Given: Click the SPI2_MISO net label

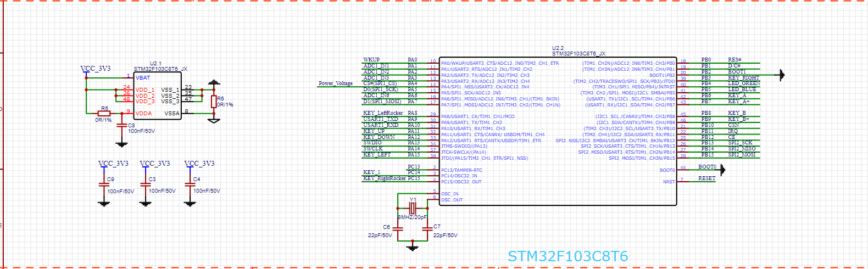Looking at the screenshot, I should point(742,149).
